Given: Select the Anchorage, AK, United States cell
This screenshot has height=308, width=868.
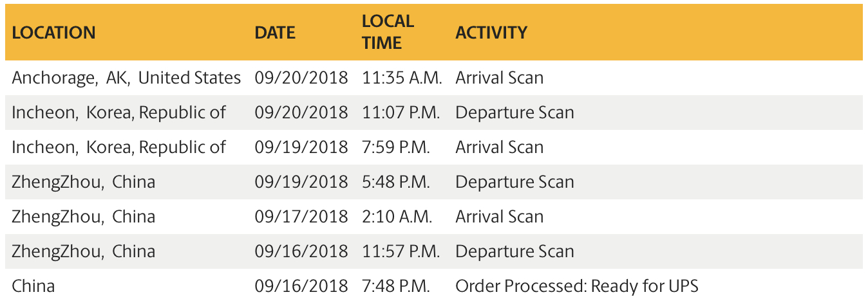Looking at the screenshot, I should click(126, 78).
